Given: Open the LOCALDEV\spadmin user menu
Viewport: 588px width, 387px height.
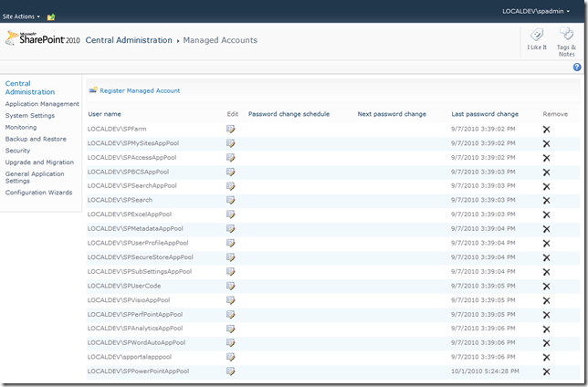Looking at the screenshot, I should point(536,11).
